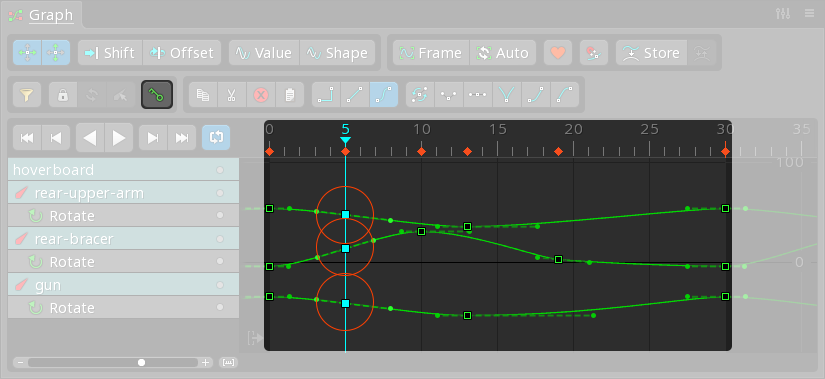
Task: Click the copy keys icon
Action: [x=203, y=95]
